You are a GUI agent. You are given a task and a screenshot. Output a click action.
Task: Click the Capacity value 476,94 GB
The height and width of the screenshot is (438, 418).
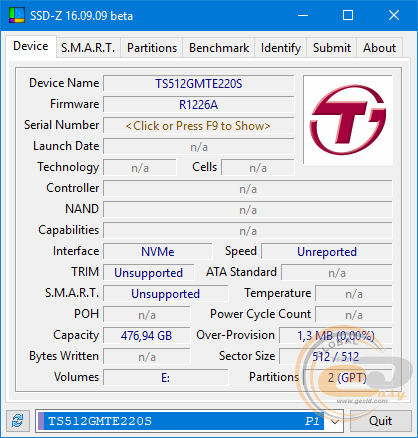coord(147,336)
